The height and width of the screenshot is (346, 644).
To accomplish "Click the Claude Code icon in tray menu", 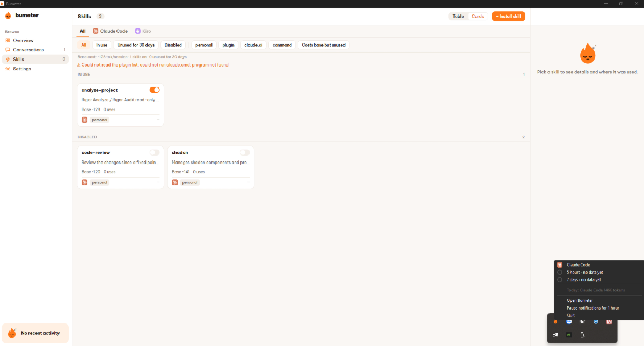I will click(x=560, y=264).
